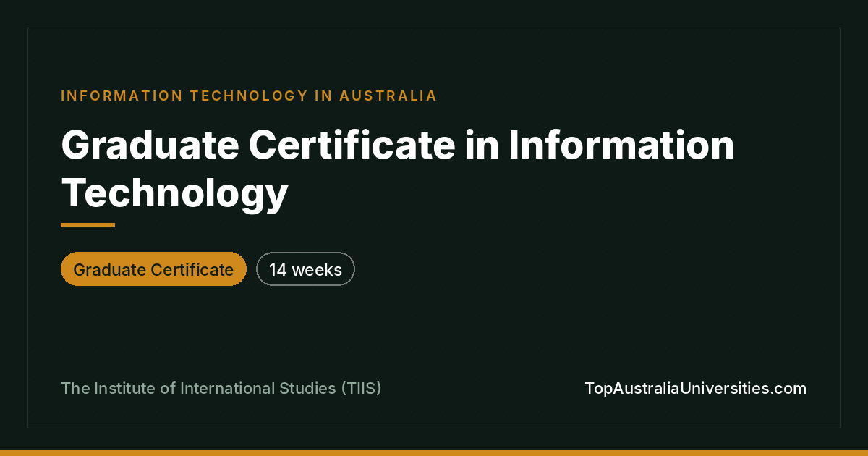The width and height of the screenshot is (868, 456).
Task: Click the 'Graduate Certificate in Information Technology' heading
Action: [x=398, y=169]
